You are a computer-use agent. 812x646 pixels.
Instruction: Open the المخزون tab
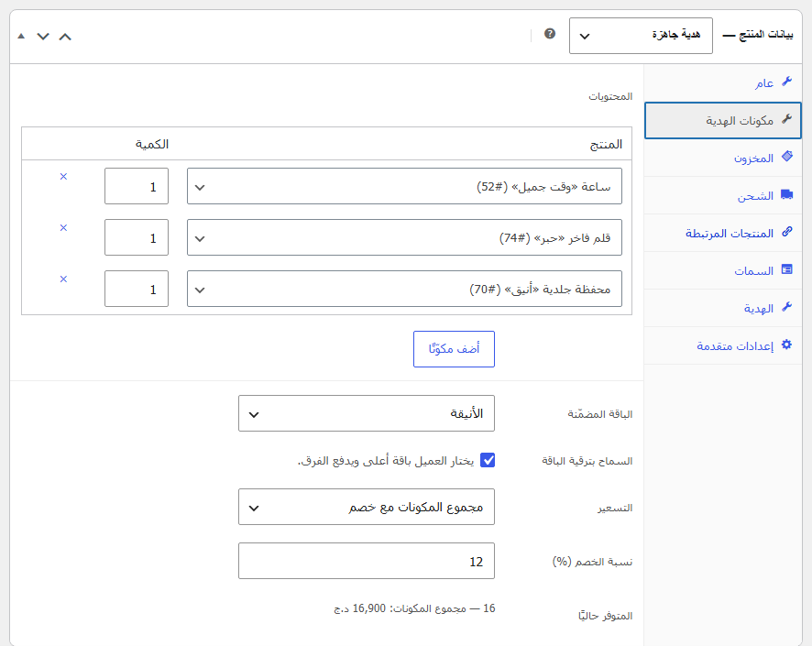(x=722, y=158)
